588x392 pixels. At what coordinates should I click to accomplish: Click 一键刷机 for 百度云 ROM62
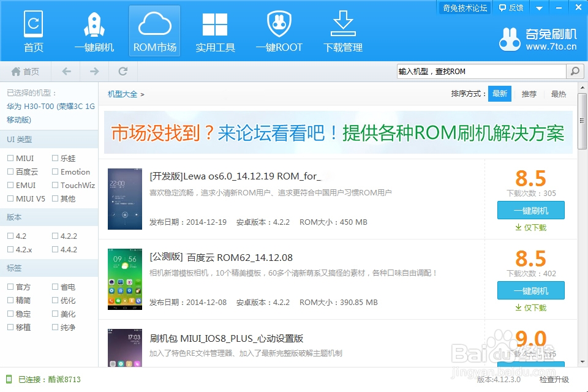[x=531, y=291]
